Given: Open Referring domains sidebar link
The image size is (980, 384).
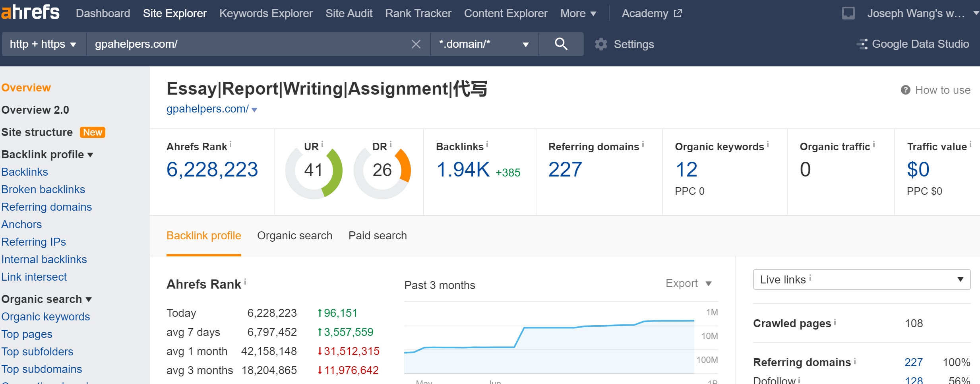Looking at the screenshot, I should pos(46,207).
